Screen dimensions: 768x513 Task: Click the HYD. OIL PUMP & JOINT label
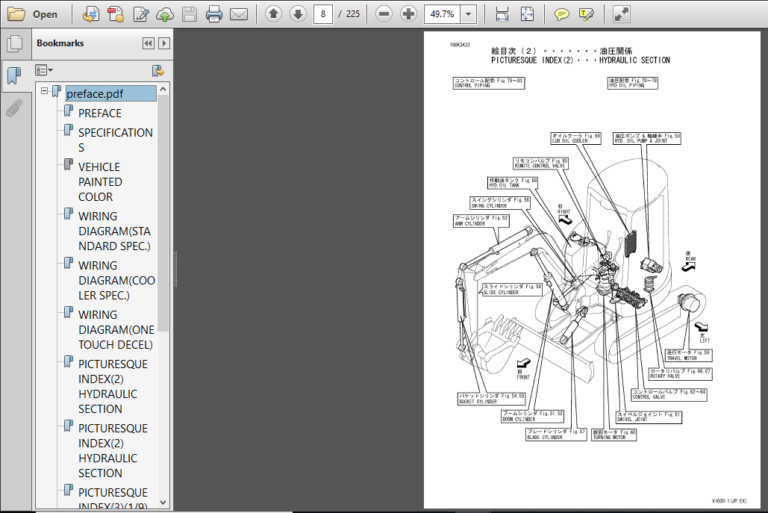[647, 138]
